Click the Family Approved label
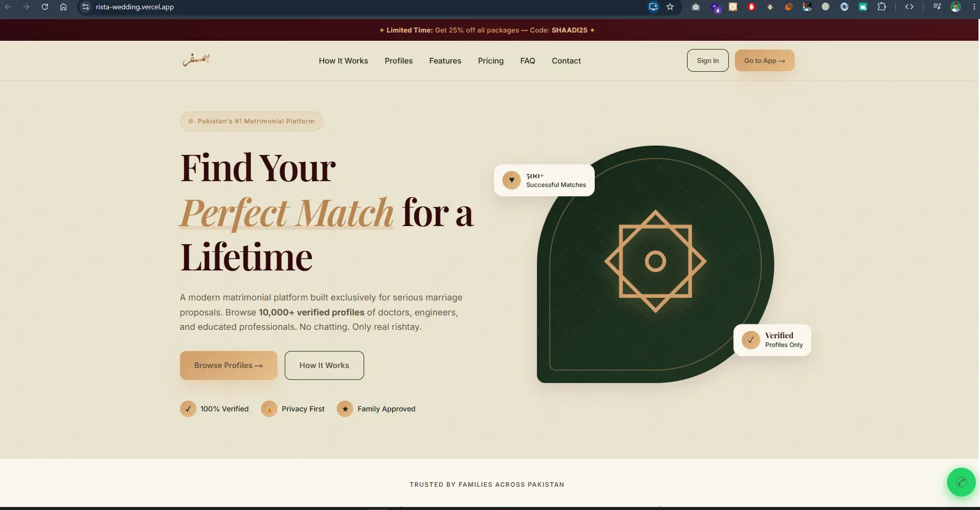This screenshot has width=980, height=510. point(386,409)
